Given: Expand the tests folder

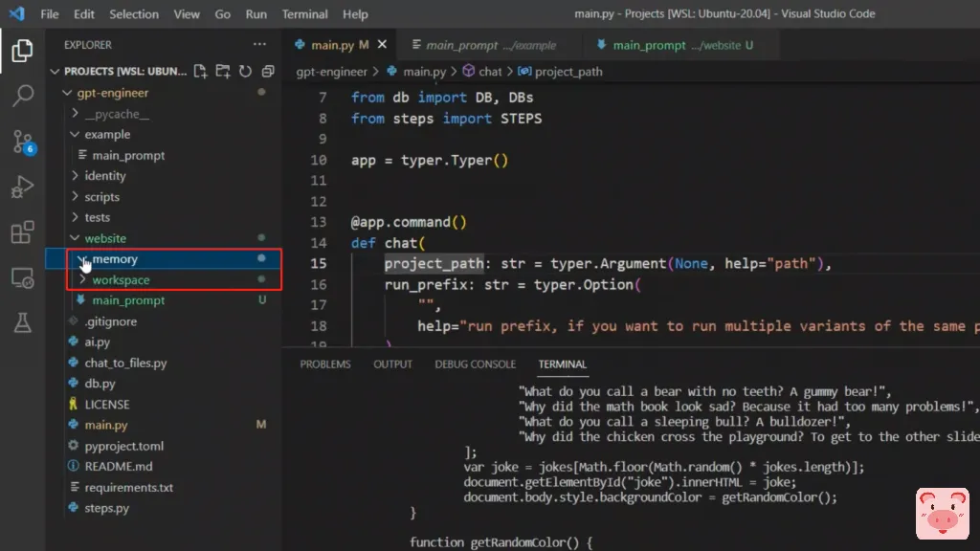Looking at the screenshot, I should click(75, 217).
